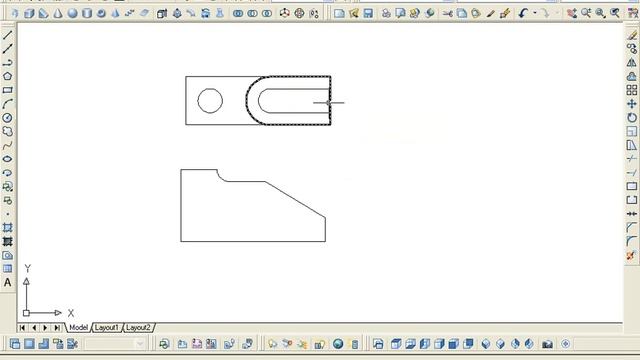
Task: Copy selection to clipboard icon
Action: click(x=462, y=13)
